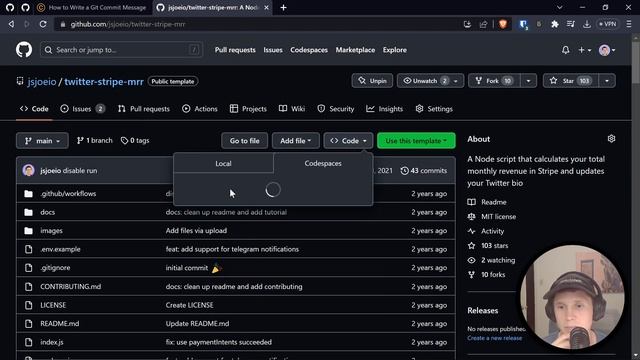Focus the Search or jump to field

[x=121, y=50]
